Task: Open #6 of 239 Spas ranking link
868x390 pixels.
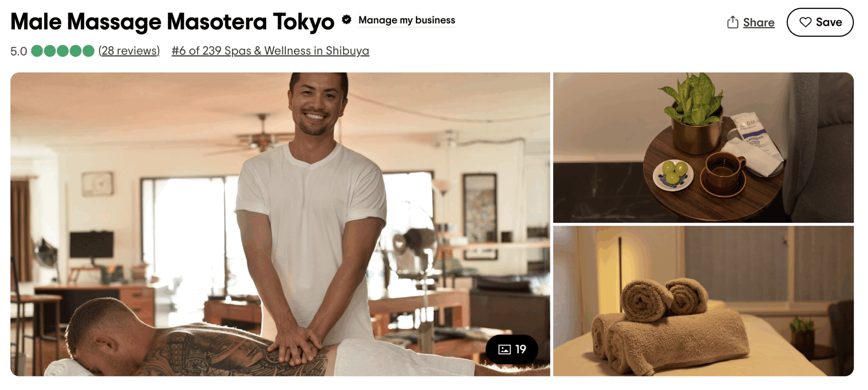Action: pyautogui.click(x=270, y=51)
